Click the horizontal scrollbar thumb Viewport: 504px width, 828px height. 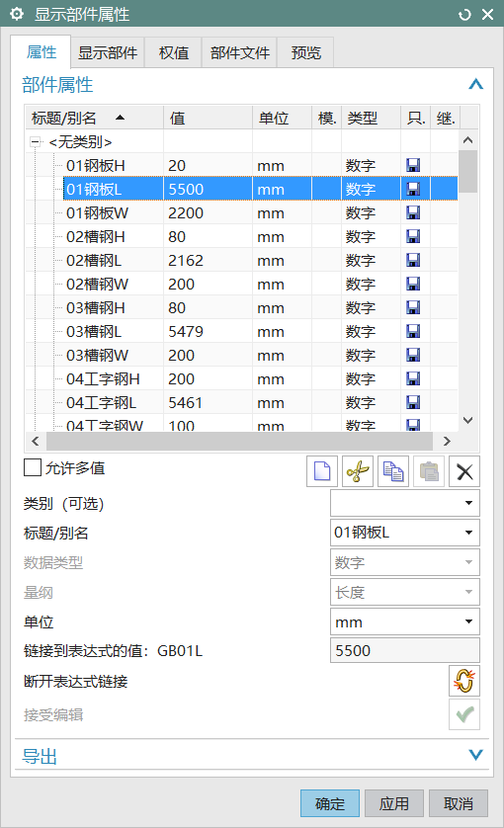[240, 441]
